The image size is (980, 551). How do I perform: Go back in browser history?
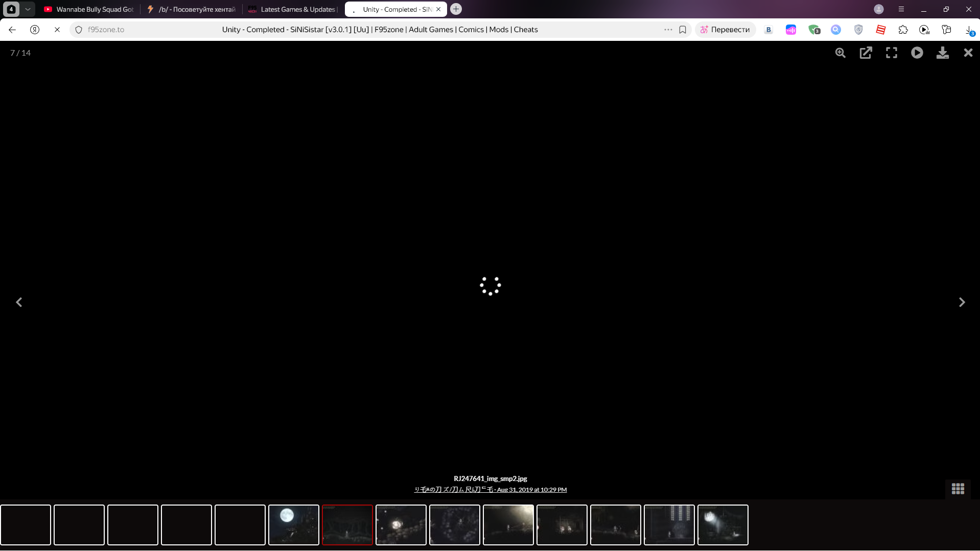[12, 30]
